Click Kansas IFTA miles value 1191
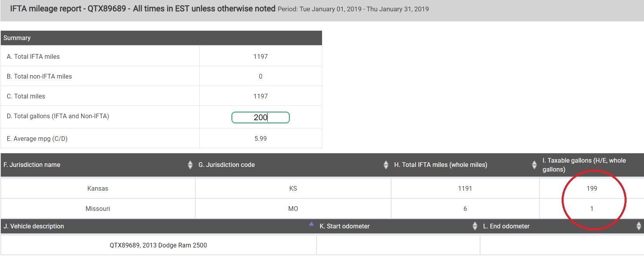644x256 pixels. [465, 188]
